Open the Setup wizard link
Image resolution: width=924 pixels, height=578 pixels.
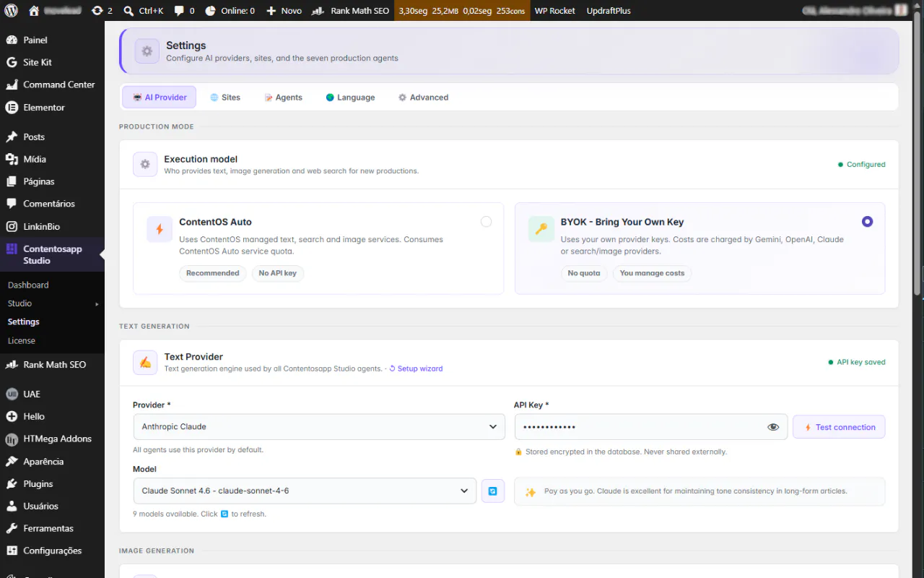pyautogui.click(x=416, y=368)
